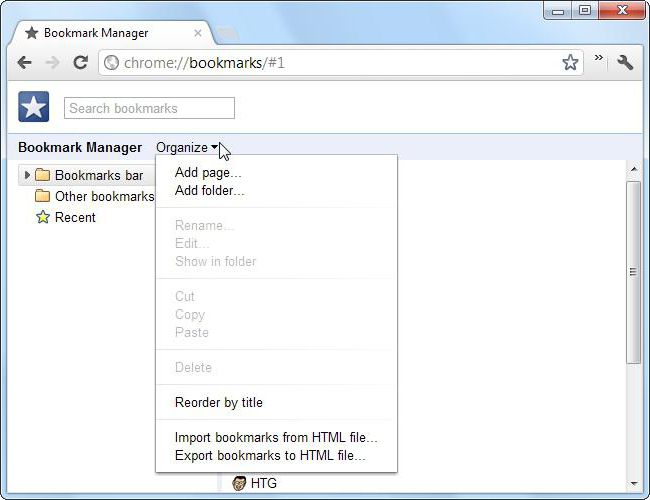Select Bookmarks bar tree item
The width and height of the screenshot is (650, 500).
(86, 175)
